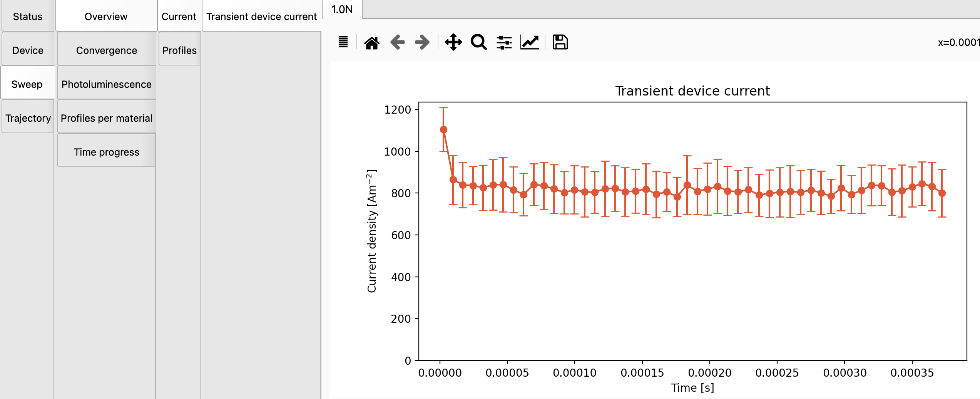
Task: Open Edit axis curve parameters icon
Action: pos(530,42)
